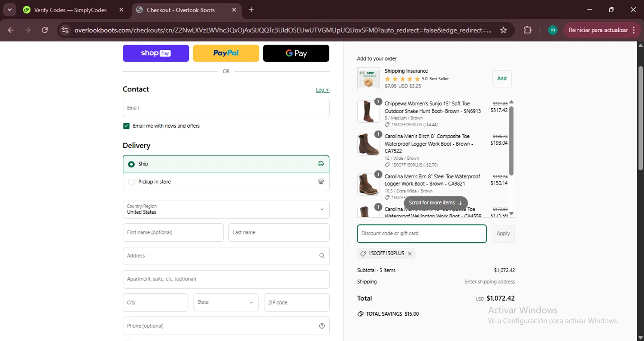644x341 pixels.
Task: Click the ZIP code field
Action: [x=297, y=302]
